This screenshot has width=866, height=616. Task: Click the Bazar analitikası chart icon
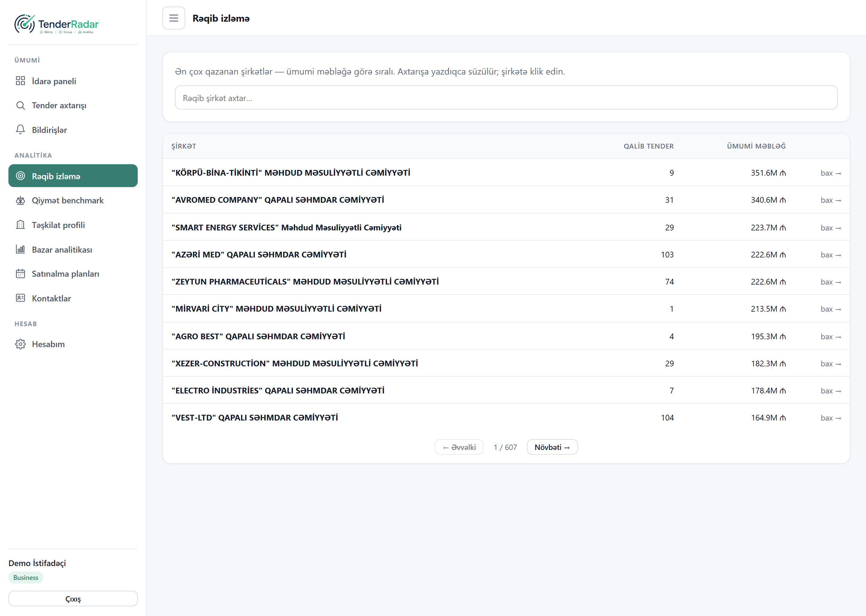coord(20,249)
